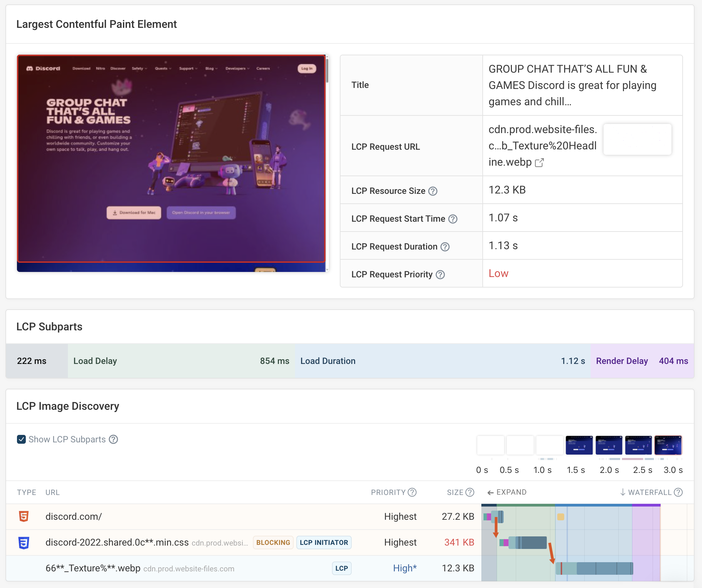Click help icon beside LCP Request Duration

[x=445, y=247]
